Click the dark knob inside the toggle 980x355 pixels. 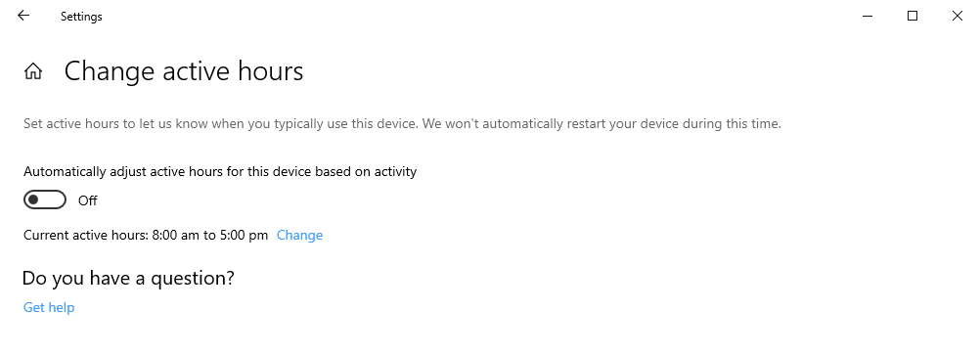(34, 200)
